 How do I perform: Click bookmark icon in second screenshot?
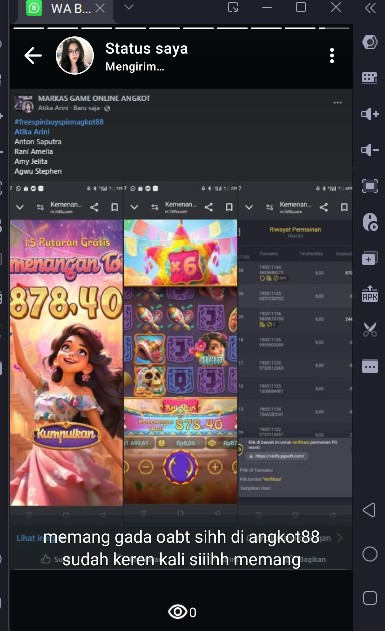click(x=229, y=207)
